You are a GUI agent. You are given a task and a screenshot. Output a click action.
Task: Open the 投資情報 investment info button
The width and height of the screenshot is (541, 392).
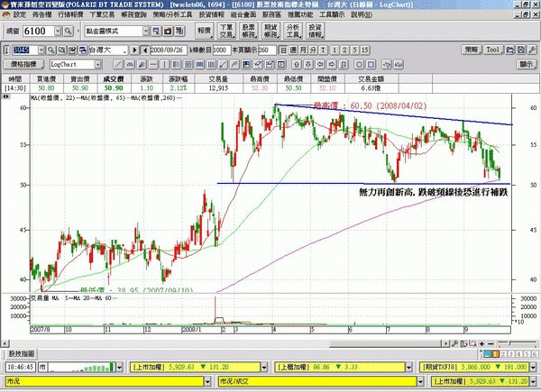click(x=315, y=31)
